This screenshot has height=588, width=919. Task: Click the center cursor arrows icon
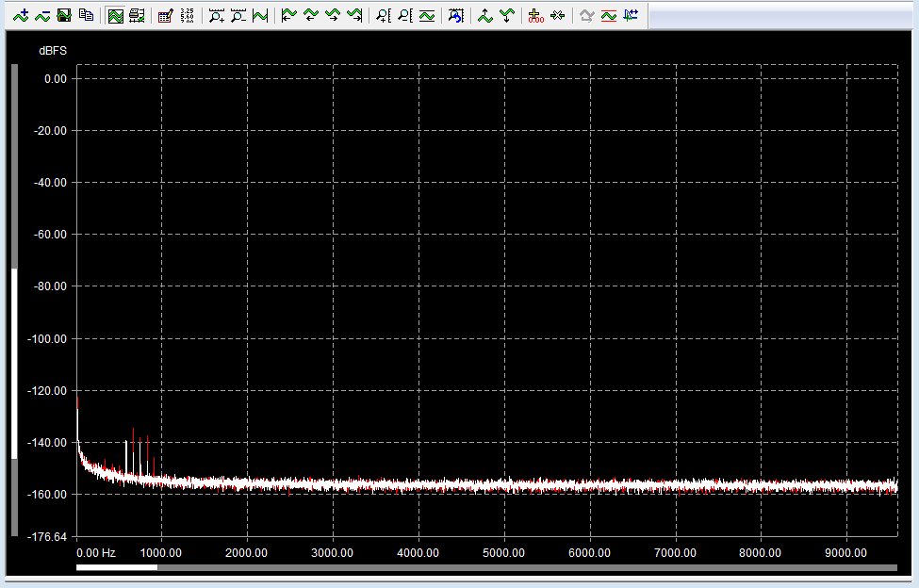pos(557,16)
